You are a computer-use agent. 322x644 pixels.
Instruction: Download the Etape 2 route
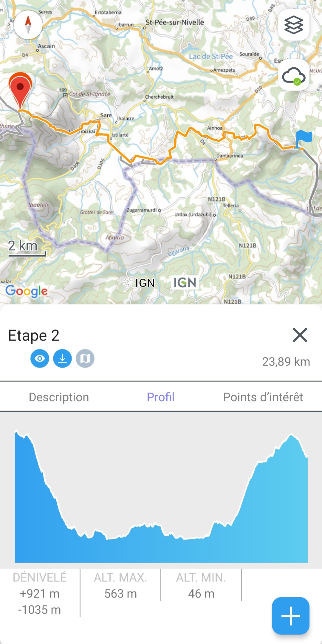(62, 358)
